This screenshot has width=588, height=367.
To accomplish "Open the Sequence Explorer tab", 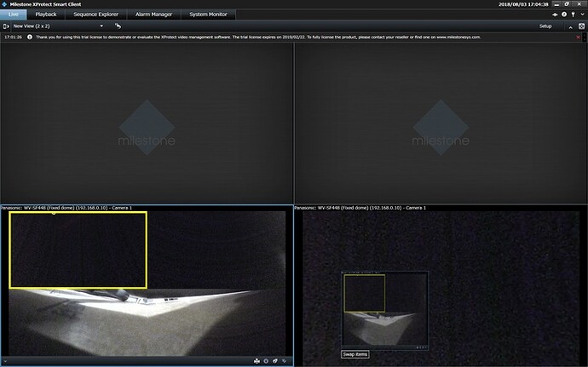I will pyautogui.click(x=95, y=14).
